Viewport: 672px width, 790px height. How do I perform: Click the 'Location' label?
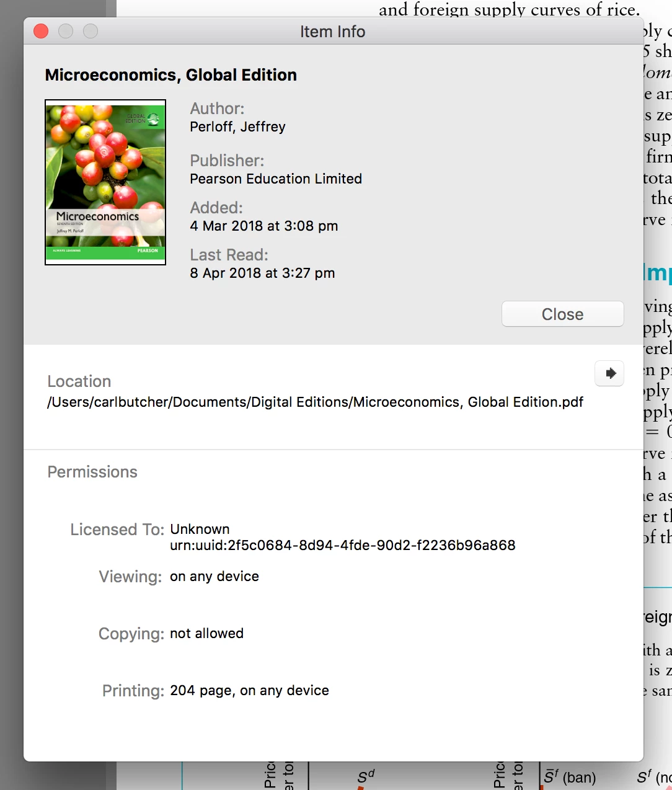click(79, 381)
